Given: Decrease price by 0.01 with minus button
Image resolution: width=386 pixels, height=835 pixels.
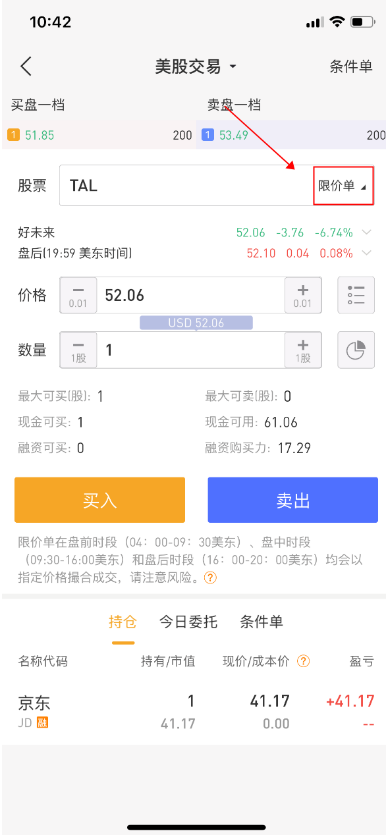Looking at the screenshot, I should pos(78,295).
